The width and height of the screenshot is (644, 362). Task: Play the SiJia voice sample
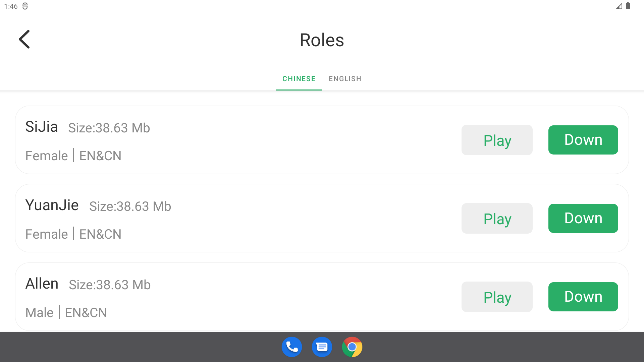(497, 140)
